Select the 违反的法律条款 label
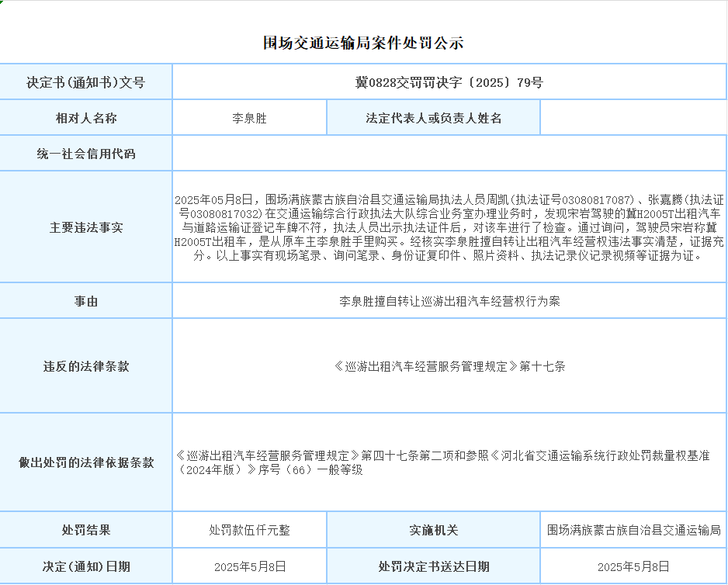The width and height of the screenshot is (728, 585). (x=86, y=366)
